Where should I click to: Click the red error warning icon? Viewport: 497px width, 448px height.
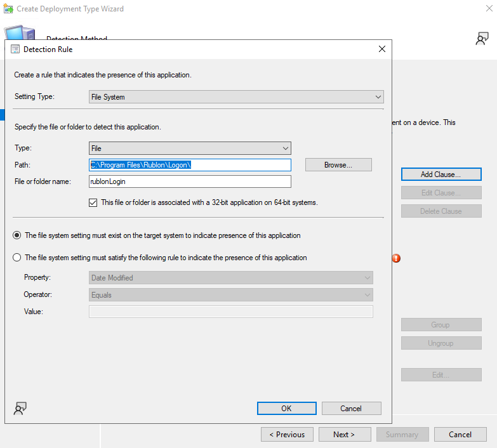click(x=396, y=258)
